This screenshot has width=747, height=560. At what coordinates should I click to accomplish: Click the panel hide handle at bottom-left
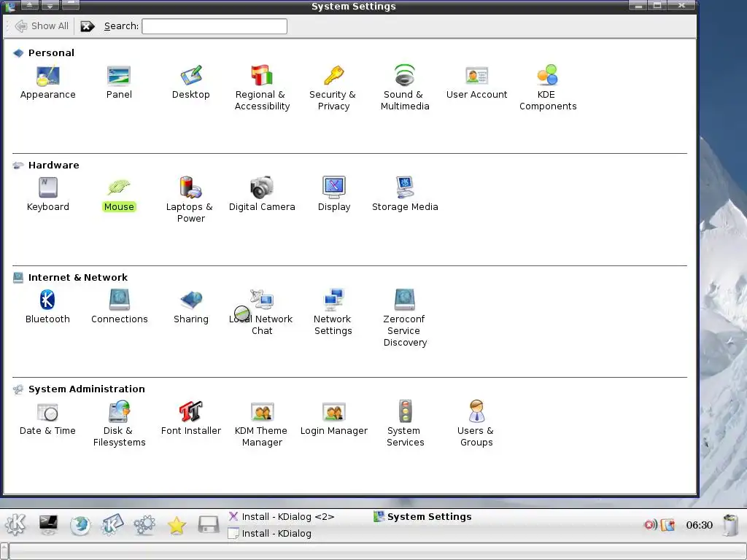4,551
